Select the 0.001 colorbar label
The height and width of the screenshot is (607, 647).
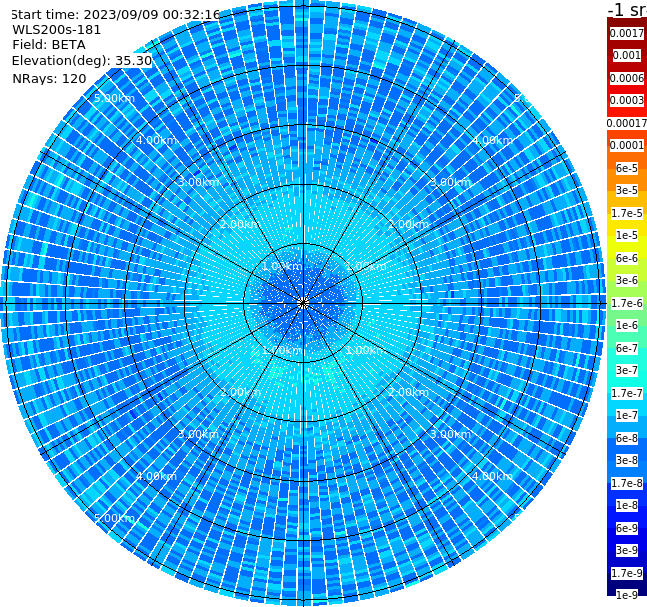pyautogui.click(x=627, y=55)
